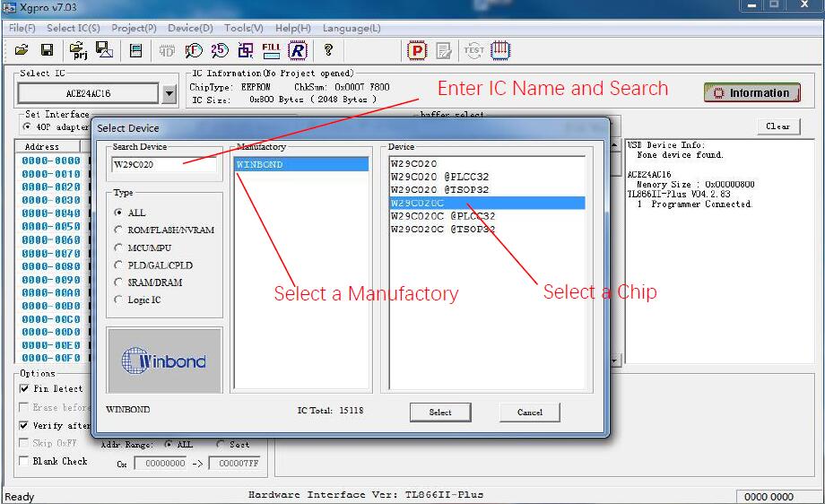Click the end address 000007FF field
Viewport: 825px width, 504px height.
pyautogui.click(x=235, y=463)
